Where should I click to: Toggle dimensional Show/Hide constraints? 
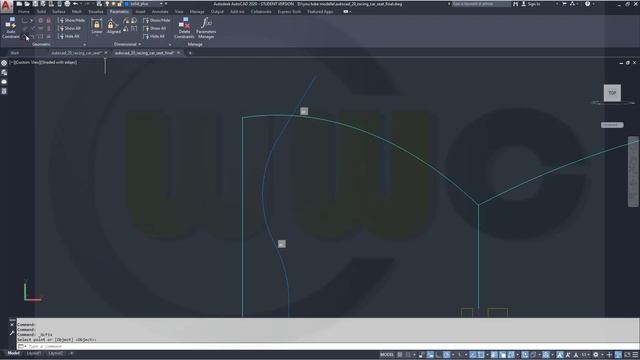[157, 20]
